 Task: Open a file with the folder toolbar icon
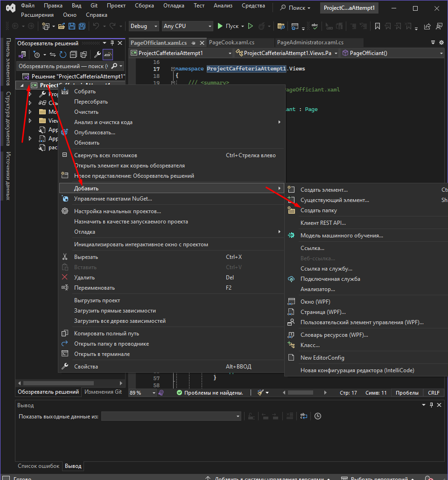pos(62,26)
